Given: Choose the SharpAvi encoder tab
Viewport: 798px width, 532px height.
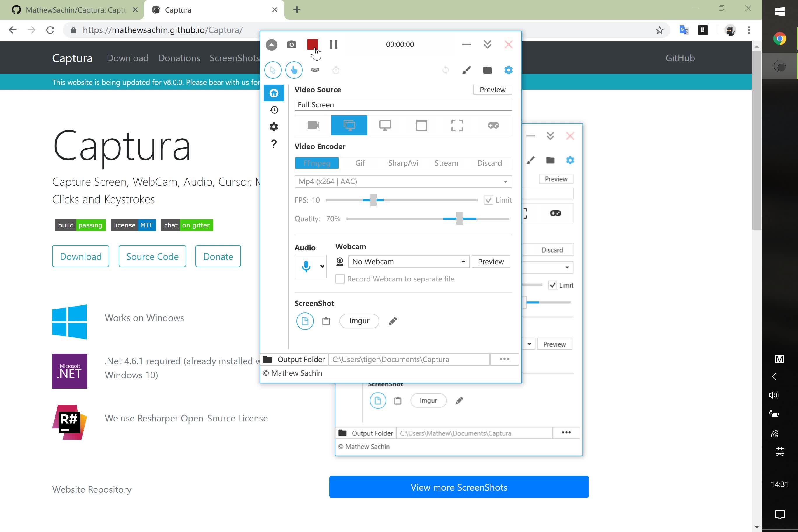Looking at the screenshot, I should coord(403,163).
